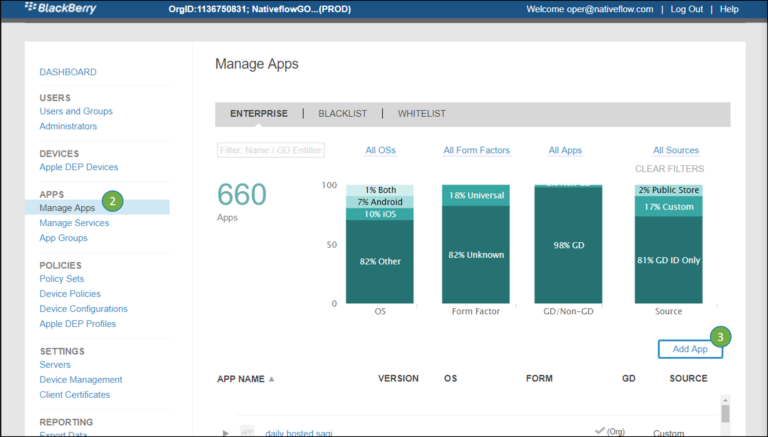The image size is (768, 437).
Task: Select 18% Universal bar segment
Action: click(x=476, y=195)
